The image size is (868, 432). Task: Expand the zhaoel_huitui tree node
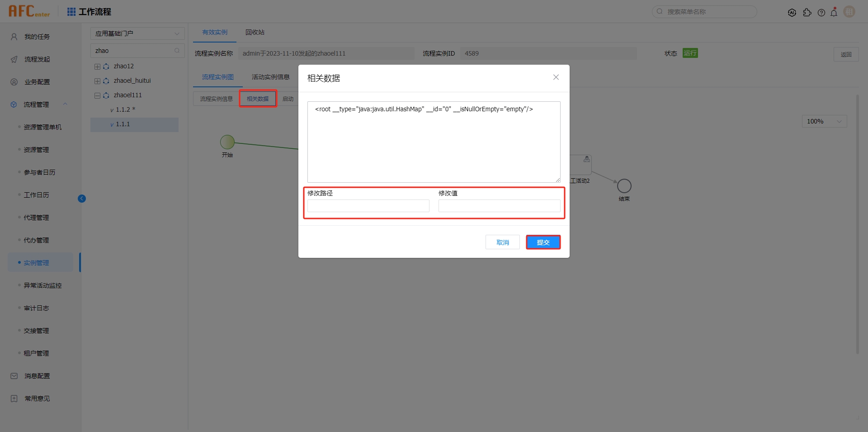pyautogui.click(x=97, y=81)
